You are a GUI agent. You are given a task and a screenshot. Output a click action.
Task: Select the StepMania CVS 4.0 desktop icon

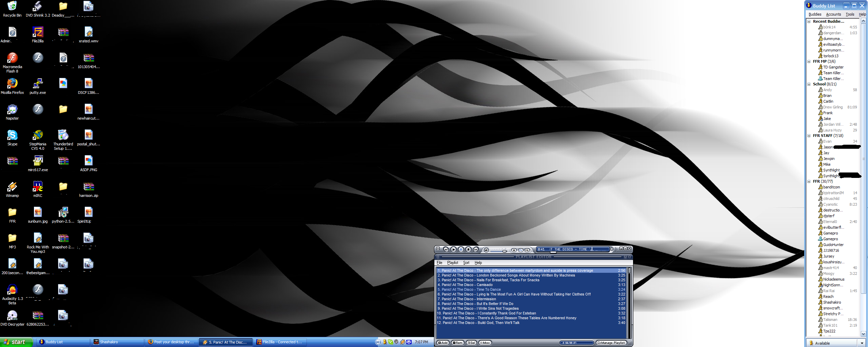38,140
